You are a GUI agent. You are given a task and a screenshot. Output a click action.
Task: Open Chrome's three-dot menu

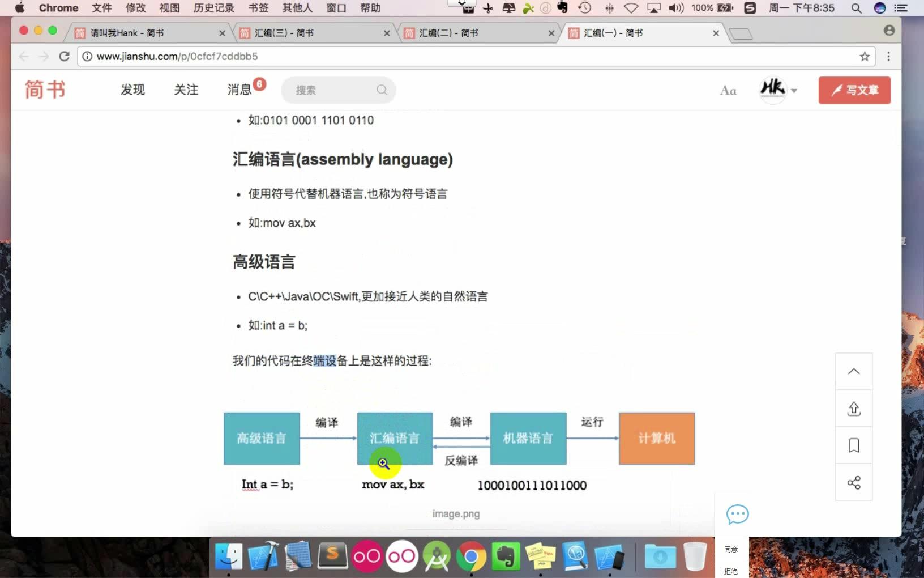pos(889,56)
